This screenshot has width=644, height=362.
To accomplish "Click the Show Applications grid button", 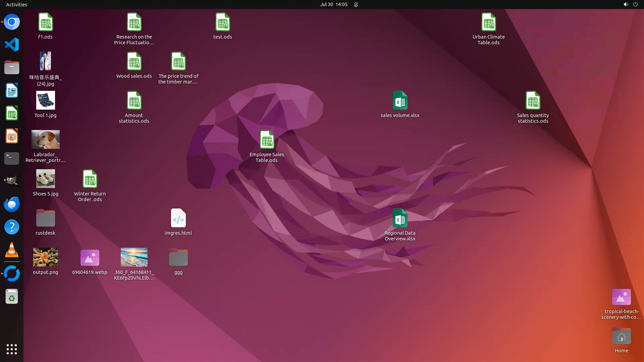I will 12,349.
